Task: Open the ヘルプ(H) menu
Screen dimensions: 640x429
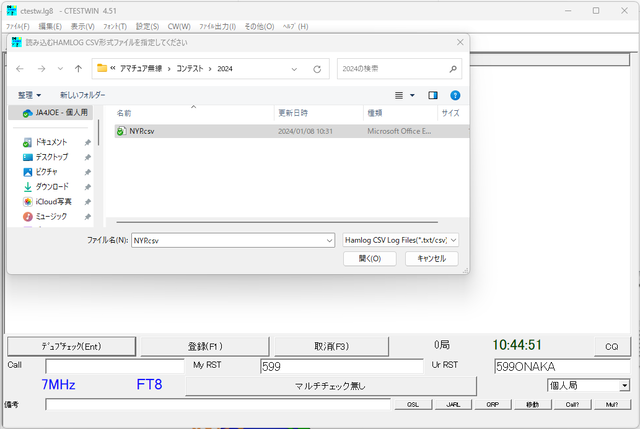Action: [296, 27]
